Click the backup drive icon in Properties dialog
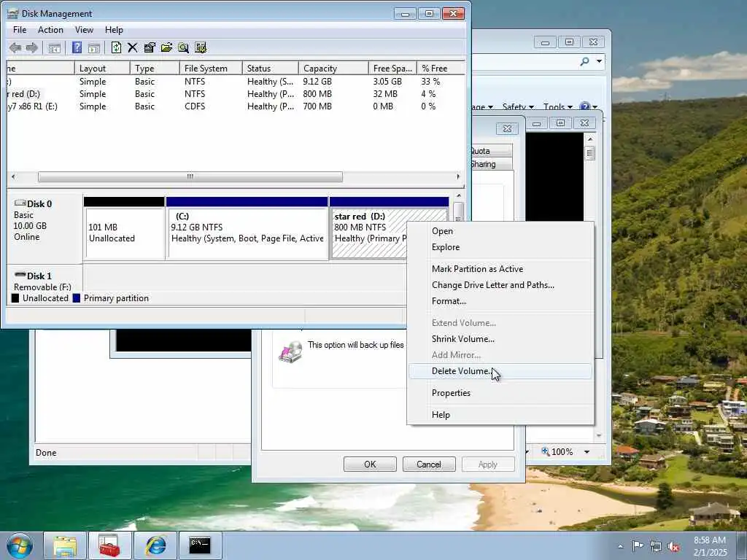The width and height of the screenshot is (747, 560). tap(290, 352)
